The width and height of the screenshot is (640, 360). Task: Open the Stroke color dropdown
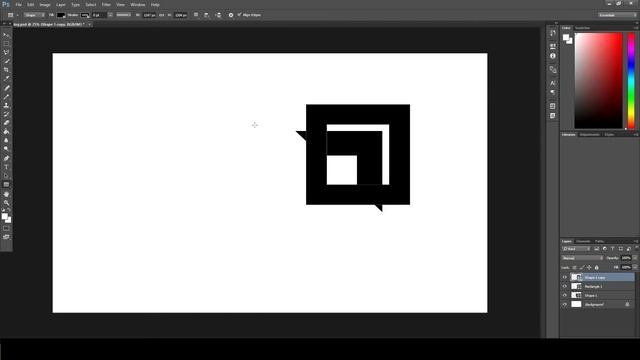85,15
